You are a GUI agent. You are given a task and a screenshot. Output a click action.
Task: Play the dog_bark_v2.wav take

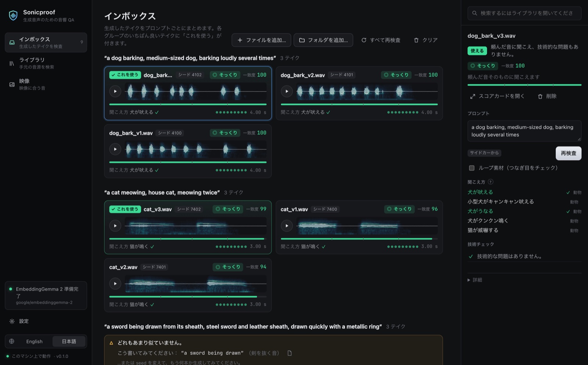click(287, 91)
